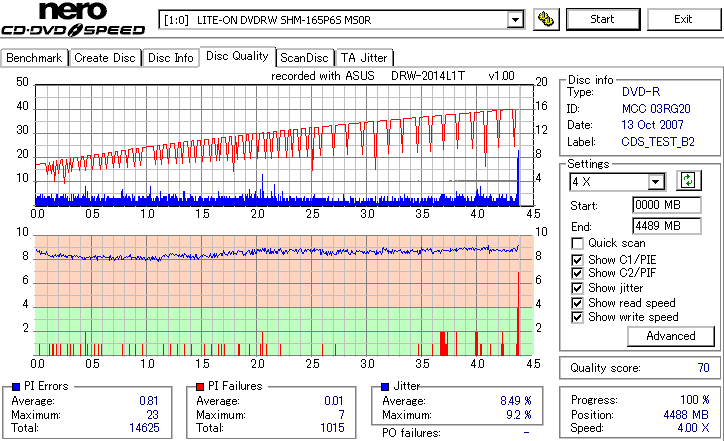Image resolution: width=724 pixels, height=441 pixels.
Task: Click the date 13 Oct 2007
Action: [x=652, y=125]
